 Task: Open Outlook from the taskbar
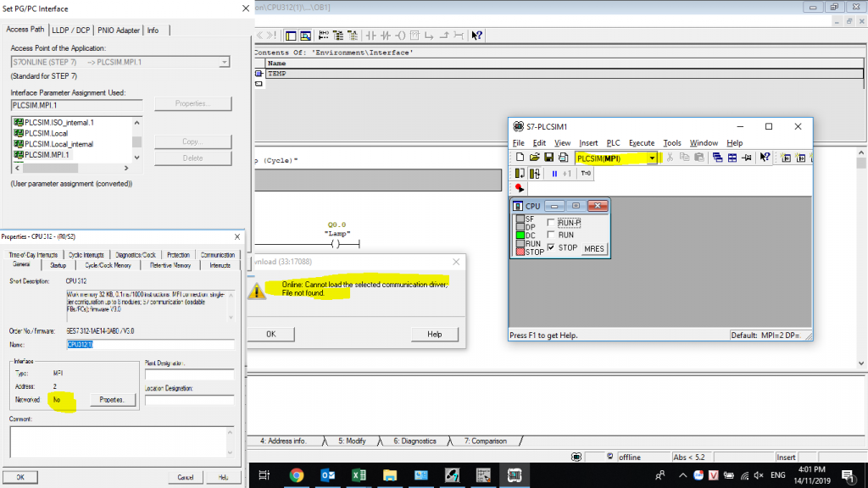click(328, 475)
